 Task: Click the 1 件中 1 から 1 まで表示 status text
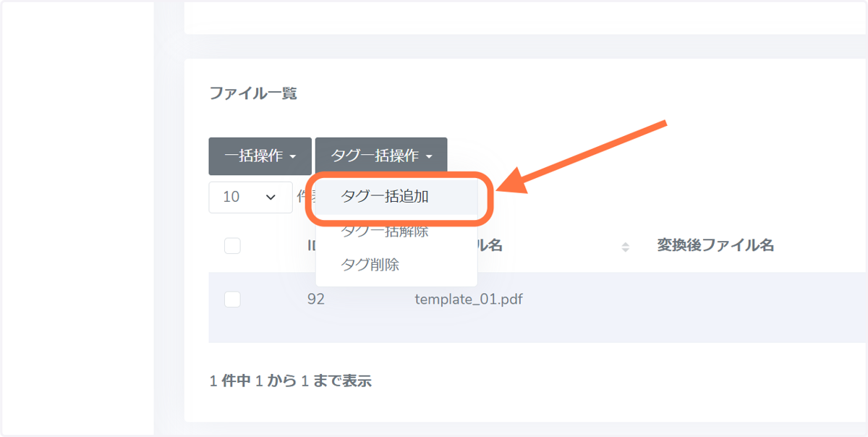pos(291,381)
